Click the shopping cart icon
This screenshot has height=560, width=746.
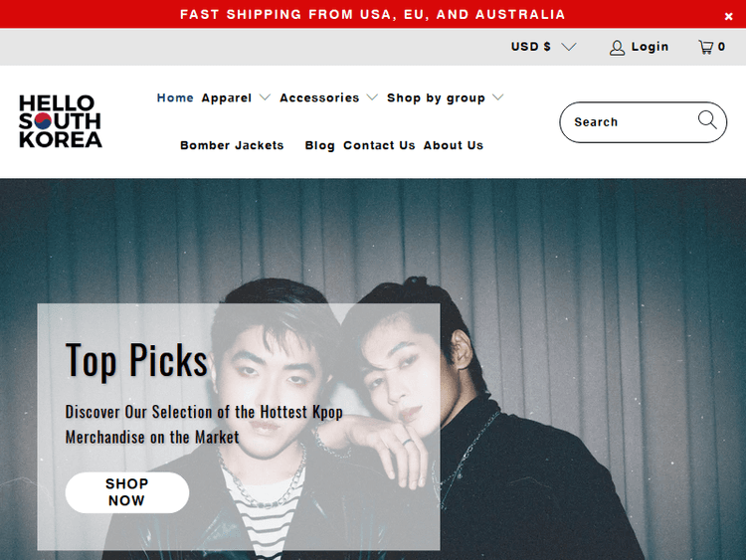[x=705, y=47]
